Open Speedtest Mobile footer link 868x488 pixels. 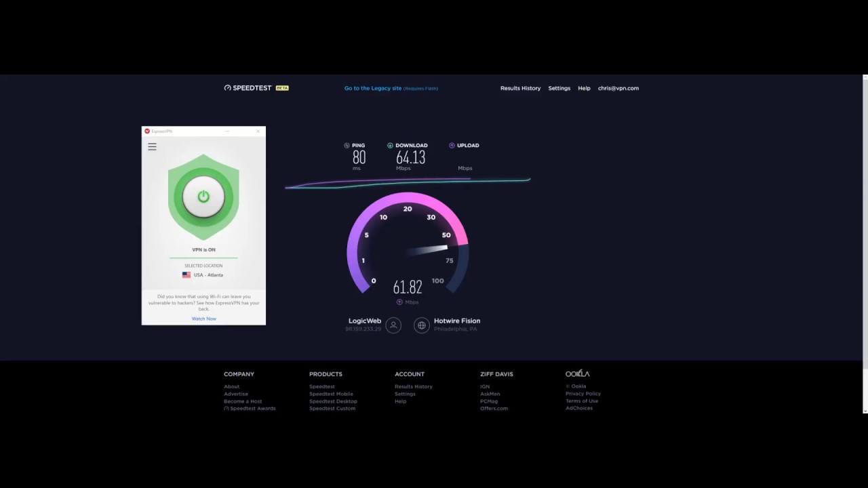click(332, 394)
